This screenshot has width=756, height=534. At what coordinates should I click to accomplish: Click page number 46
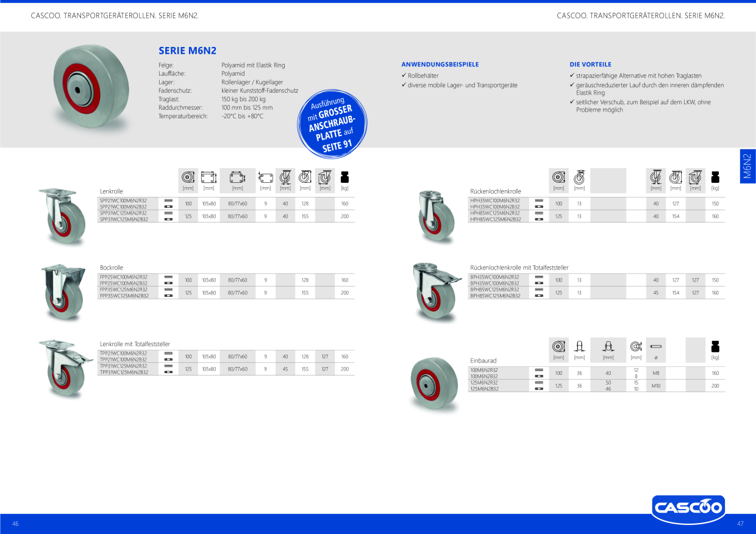[x=16, y=524]
